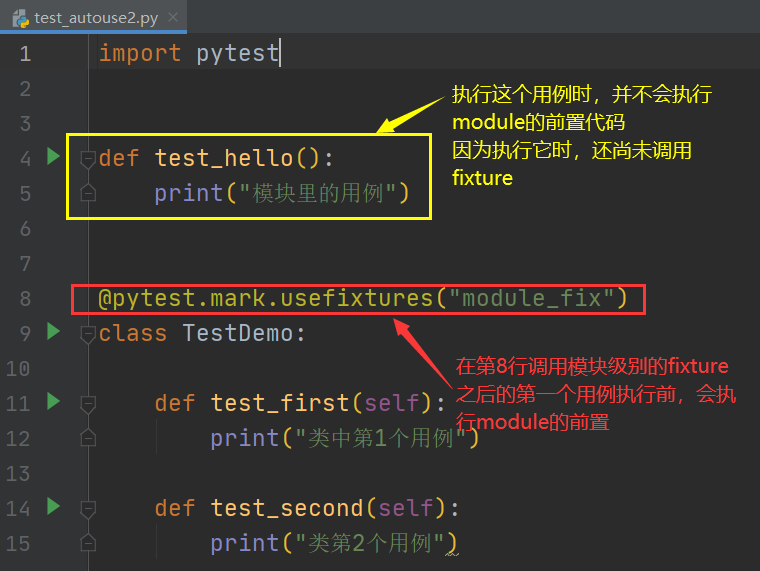
Task: Click line number 8 in the gutter
Action: tap(24, 299)
